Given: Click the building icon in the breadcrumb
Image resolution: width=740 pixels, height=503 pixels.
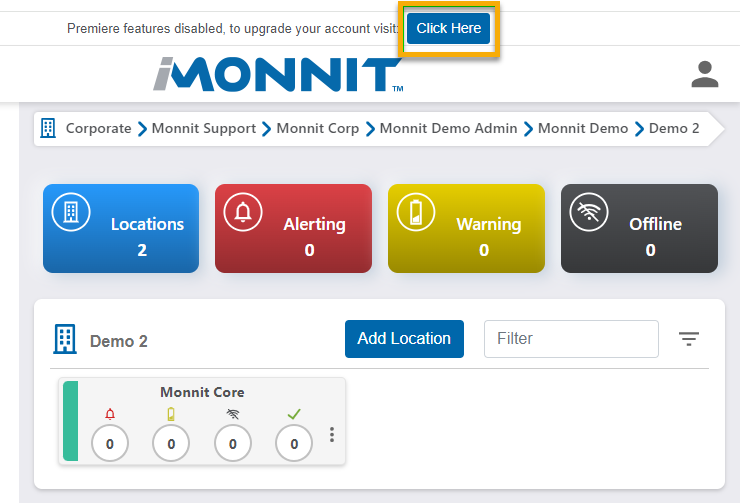Looking at the screenshot, I should pyautogui.click(x=48, y=128).
